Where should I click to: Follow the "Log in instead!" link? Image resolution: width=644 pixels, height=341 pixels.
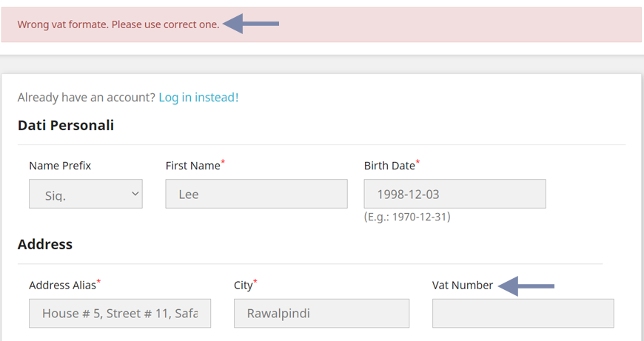pos(198,97)
